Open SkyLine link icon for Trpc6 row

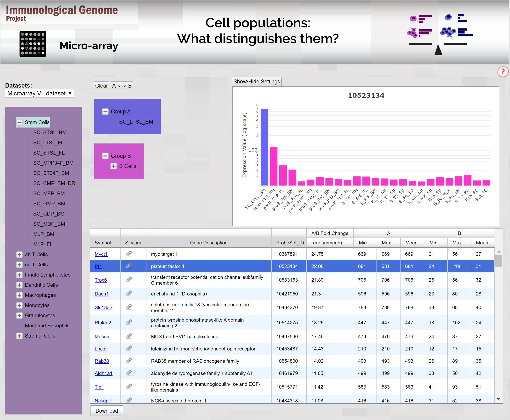coord(129,280)
